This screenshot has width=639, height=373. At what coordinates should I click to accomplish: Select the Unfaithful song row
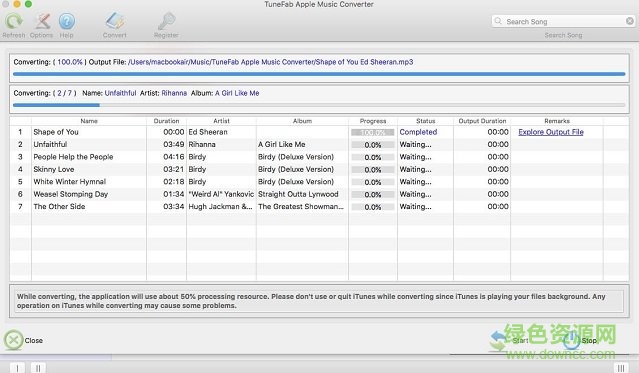[319, 144]
